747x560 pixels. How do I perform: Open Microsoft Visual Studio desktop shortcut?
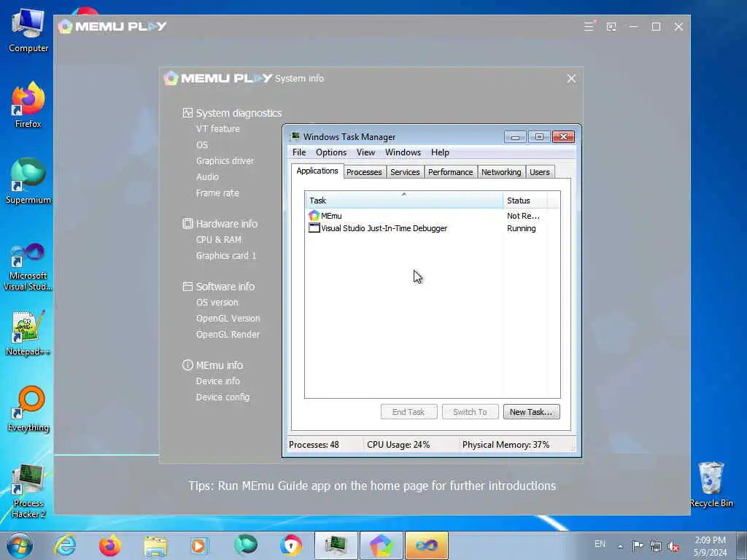[x=28, y=267]
